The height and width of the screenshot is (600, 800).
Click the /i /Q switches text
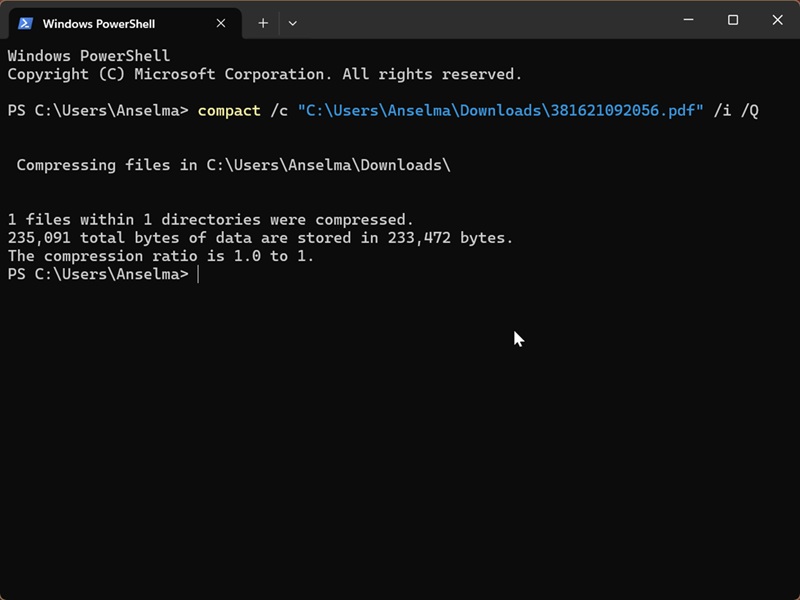point(736,111)
